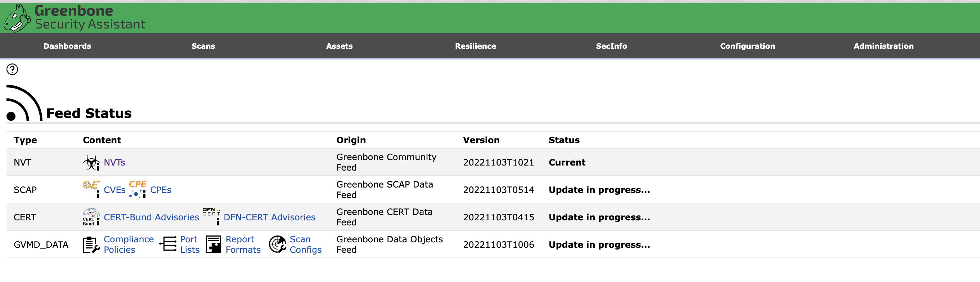Click Greenbone Data Objects Feed origin
980x282 pixels.
coord(390,244)
